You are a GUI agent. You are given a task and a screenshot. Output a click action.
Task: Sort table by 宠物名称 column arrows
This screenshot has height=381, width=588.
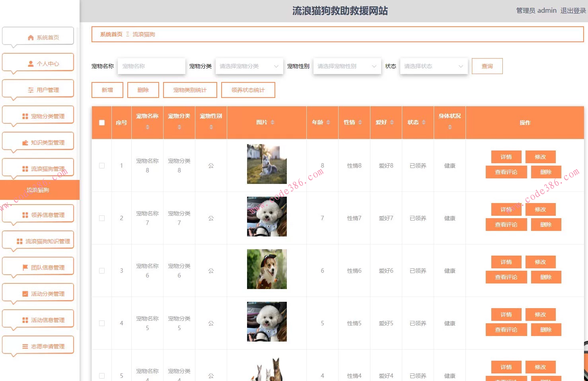click(148, 127)
